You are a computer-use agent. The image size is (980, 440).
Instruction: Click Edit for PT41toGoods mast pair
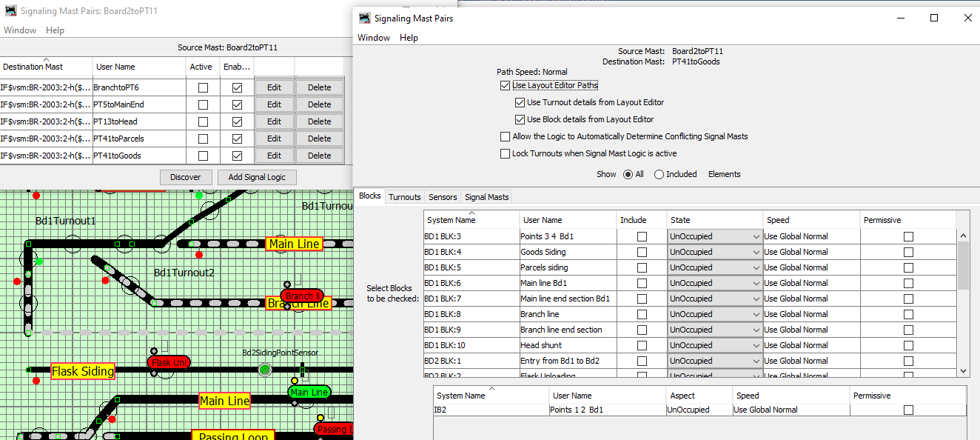click(x=274, y=156)
